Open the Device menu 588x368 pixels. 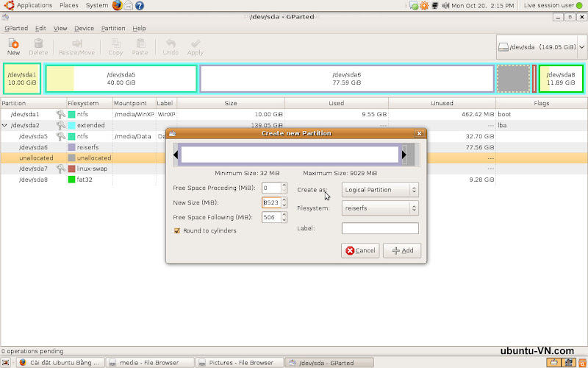84,28
